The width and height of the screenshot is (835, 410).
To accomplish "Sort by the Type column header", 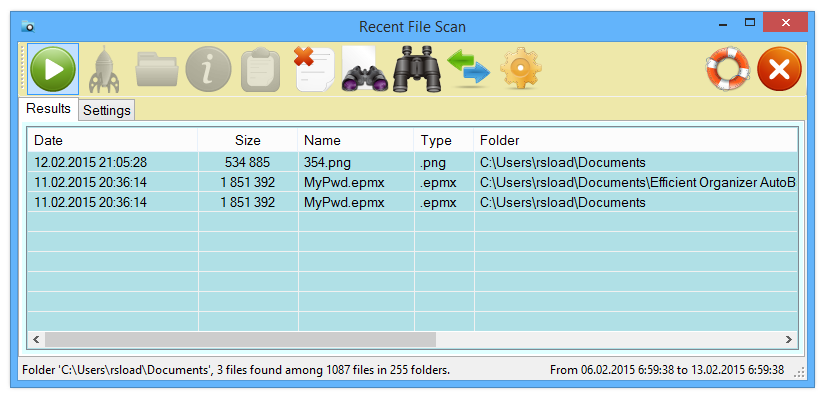I will [x=444, y=141].
